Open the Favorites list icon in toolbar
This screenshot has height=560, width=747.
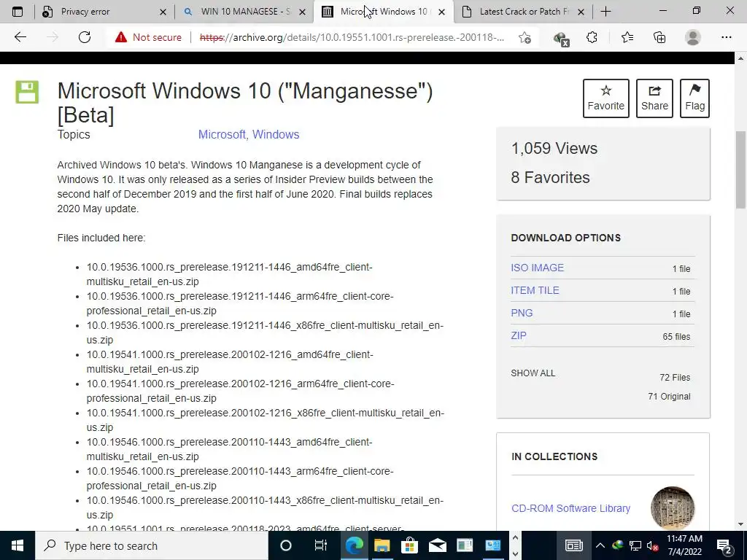(627, 37)
